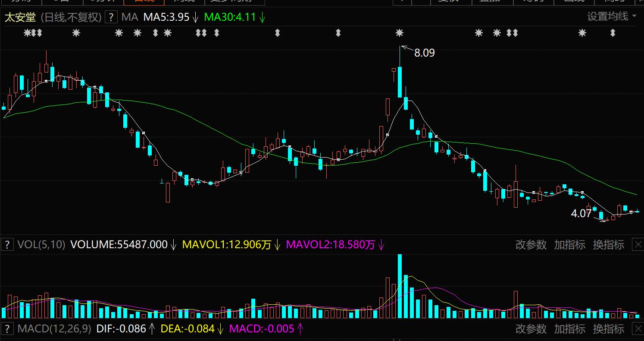Expand the 设置均线 dropdown
This screenshot has height=341, width=644.
612,17
